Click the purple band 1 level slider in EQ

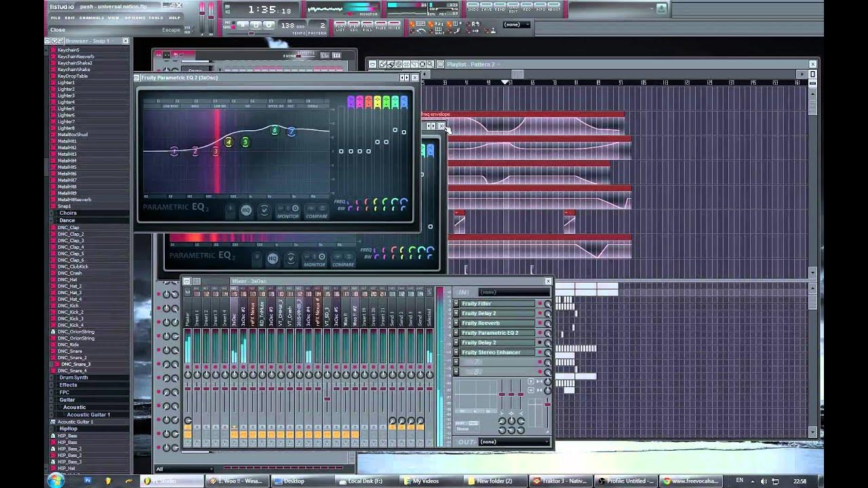[x=351, y=151]
